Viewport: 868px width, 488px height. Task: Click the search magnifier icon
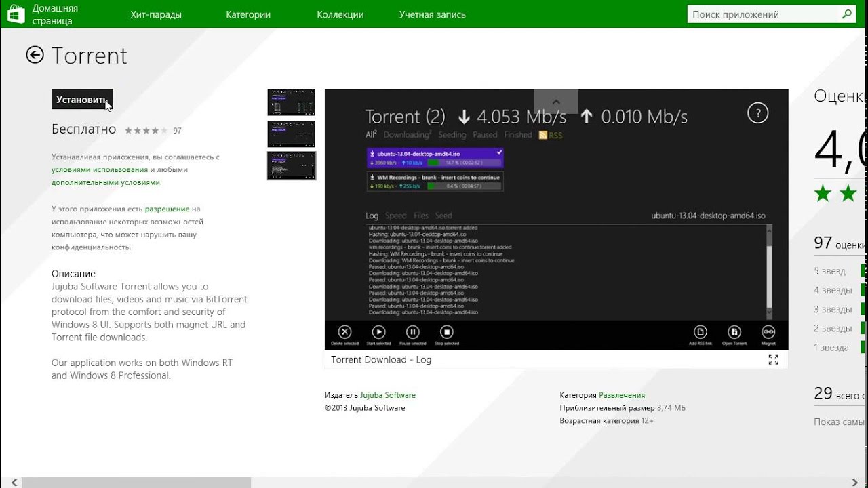click(x=847, y=14)
